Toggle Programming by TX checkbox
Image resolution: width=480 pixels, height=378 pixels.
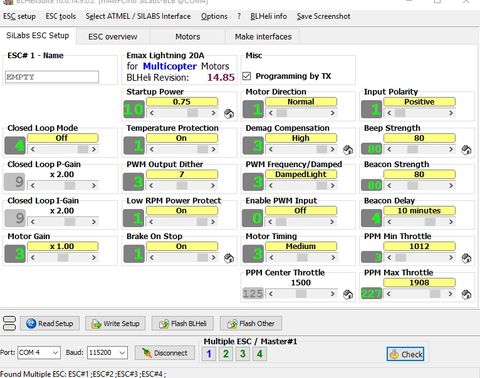[247, 76]
